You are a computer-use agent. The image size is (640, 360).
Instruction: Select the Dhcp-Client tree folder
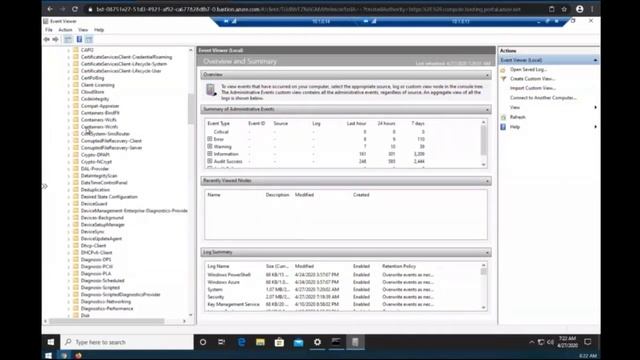tap(93, 246)
